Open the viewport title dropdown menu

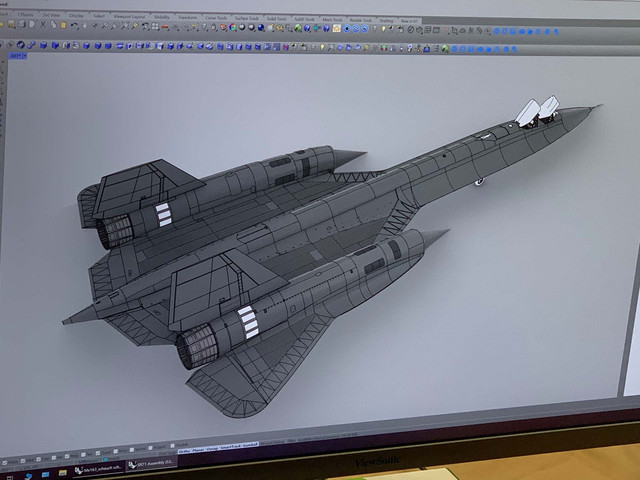(18, 56)
